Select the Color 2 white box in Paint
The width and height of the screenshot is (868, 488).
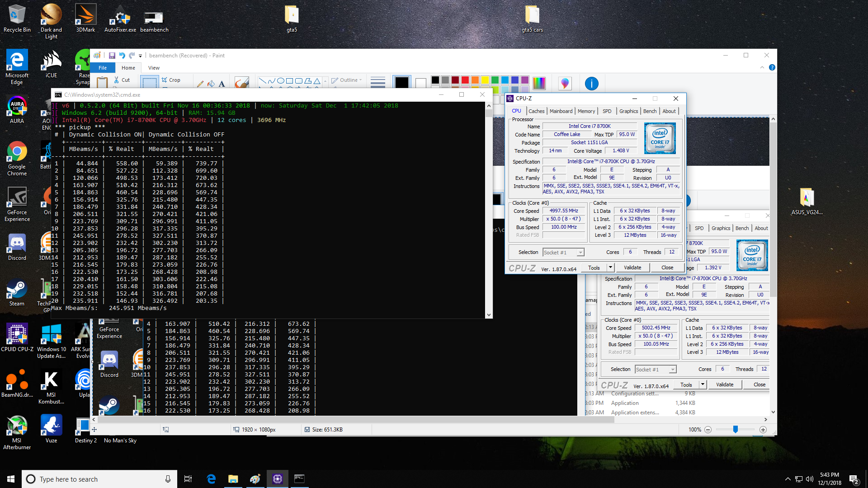pyautogui.click(x=420, y=83)
